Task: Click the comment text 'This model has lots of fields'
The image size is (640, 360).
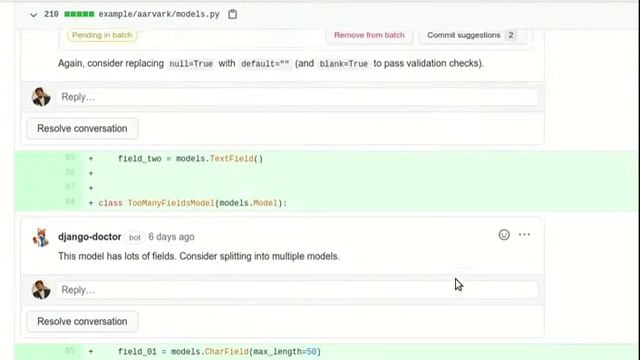Action: 117,256
